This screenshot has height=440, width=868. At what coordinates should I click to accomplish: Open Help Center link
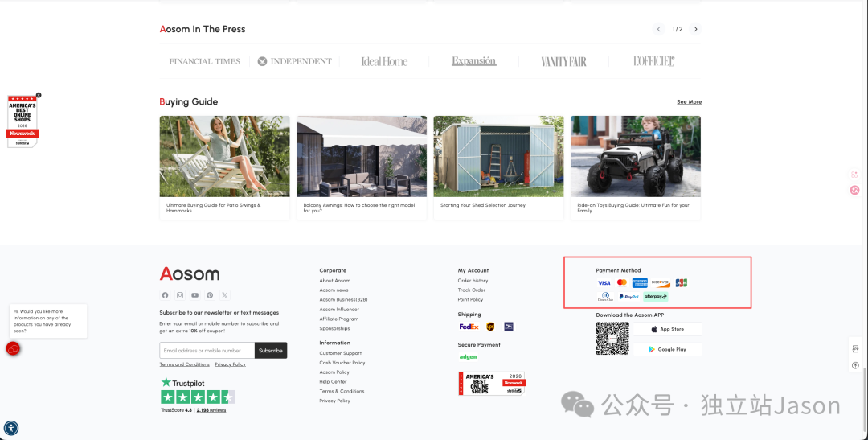pyautogui.click(x=334, y=382)
